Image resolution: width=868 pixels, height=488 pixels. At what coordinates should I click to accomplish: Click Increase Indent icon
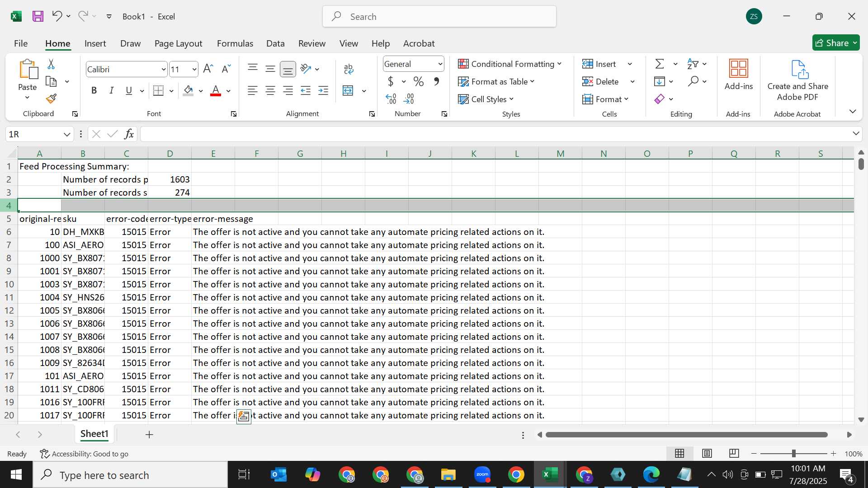[323, 90]
